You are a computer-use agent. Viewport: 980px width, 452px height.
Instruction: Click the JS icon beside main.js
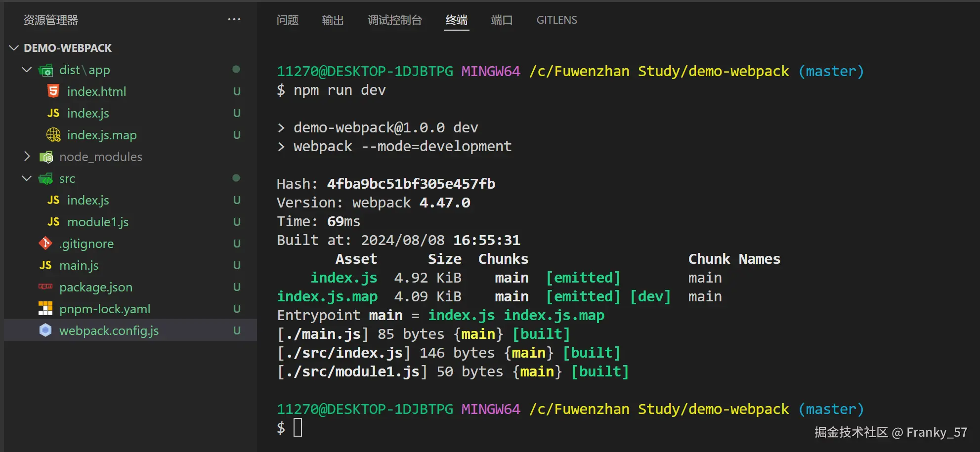(45, 265)
